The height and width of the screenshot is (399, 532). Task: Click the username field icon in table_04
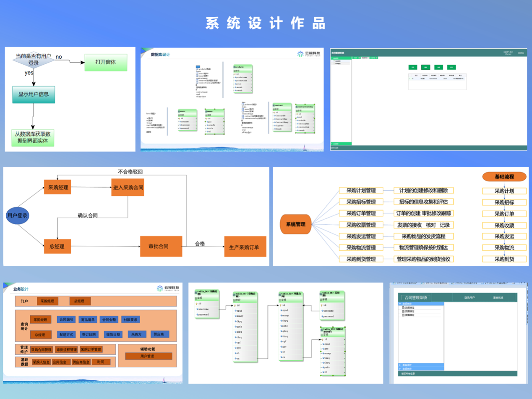[197, 309]
